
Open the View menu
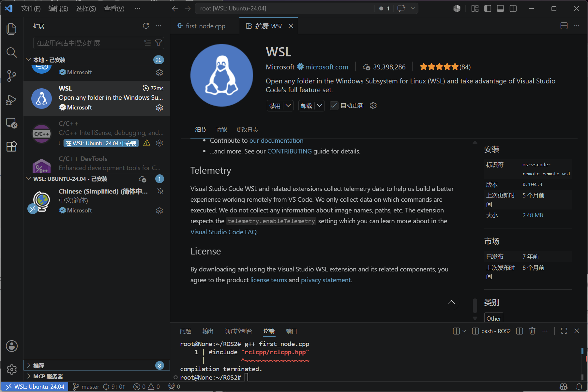pos(114,8)
